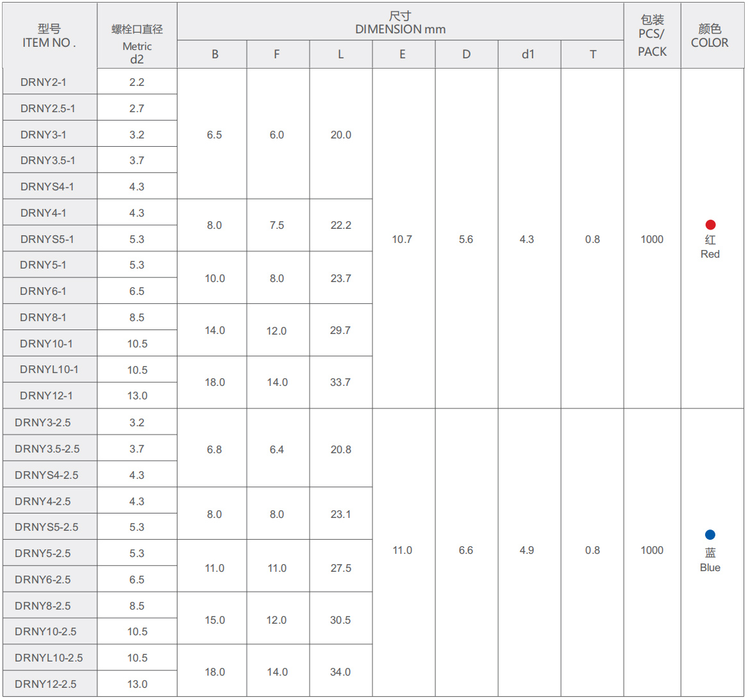Click the d1 value 4.9
748x700 pixels.
coord(527,551)
